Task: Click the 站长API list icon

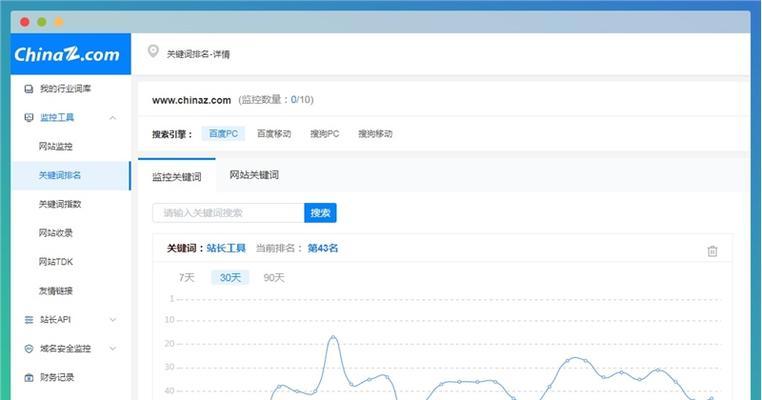Action: [29, 320]
